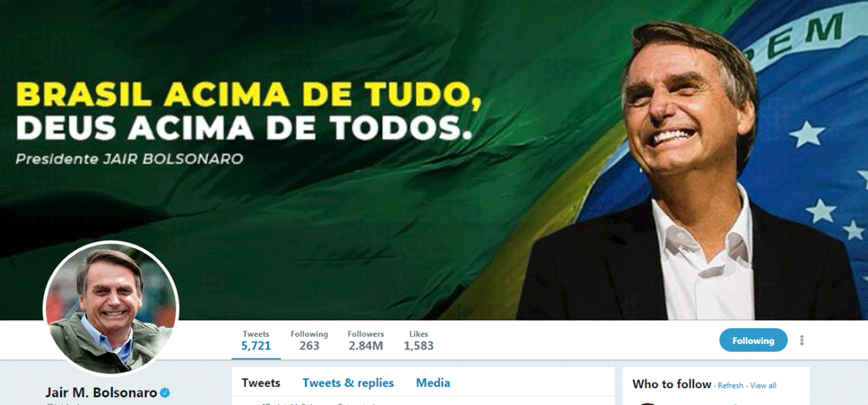View the 2.84M Followers list
The height and width of the screenshot is (405, 868).
point(366,340)
